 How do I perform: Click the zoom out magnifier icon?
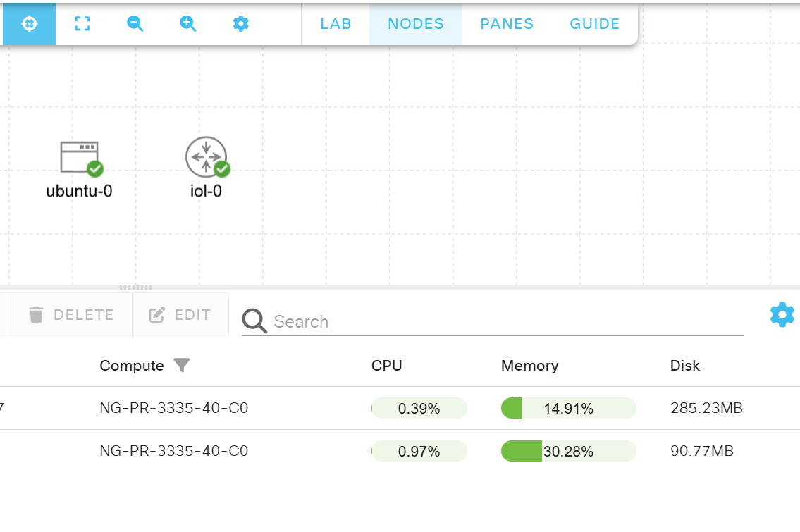(x=135, y=24)
